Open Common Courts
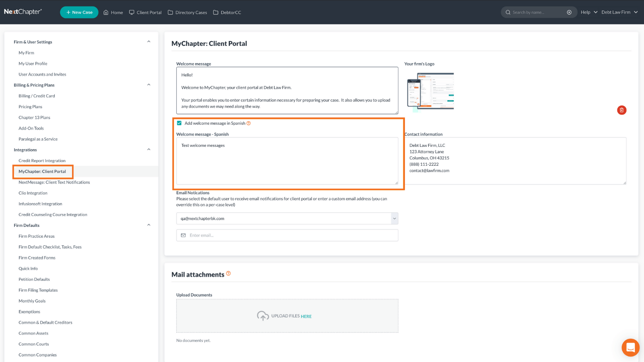This screenshot has width=644, height=362. (34, 344)
